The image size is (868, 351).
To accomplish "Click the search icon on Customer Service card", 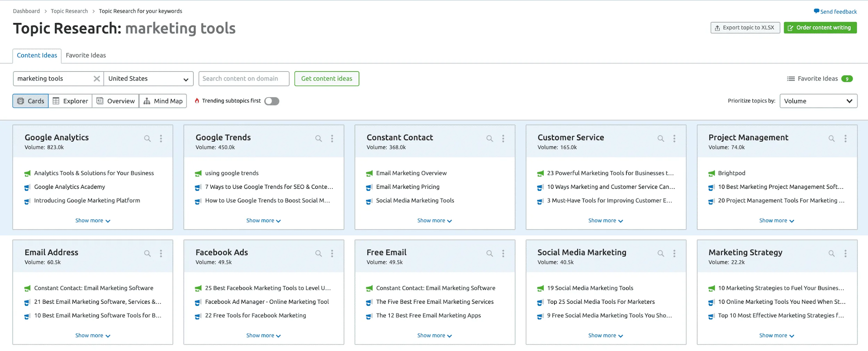I will [661, 139].
